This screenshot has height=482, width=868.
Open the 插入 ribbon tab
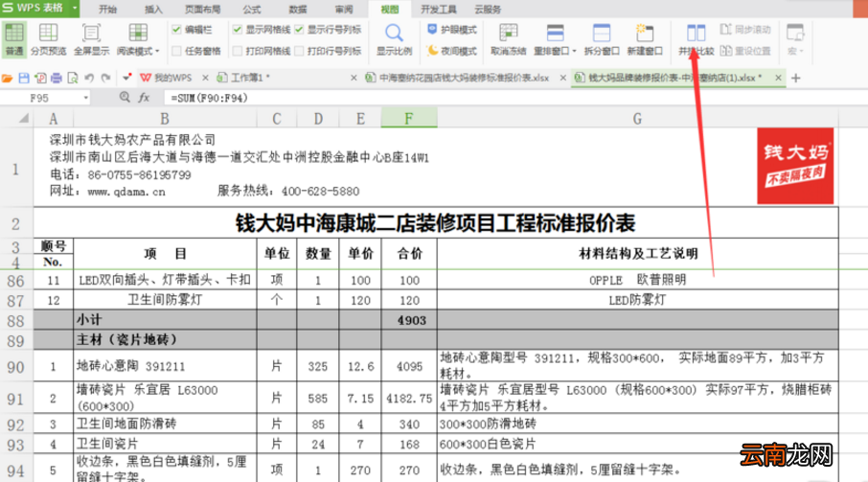pyautogui.click(x=153, y=10)
